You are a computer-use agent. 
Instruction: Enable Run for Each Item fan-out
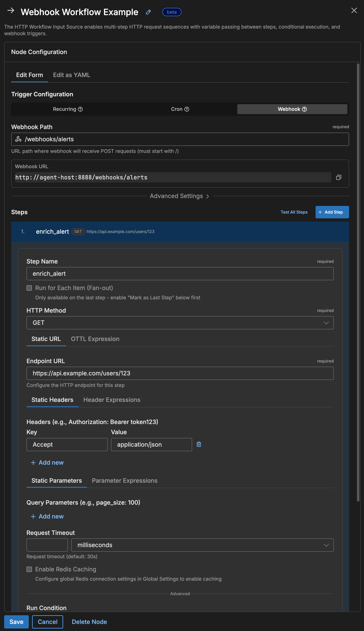pos(29,288)
